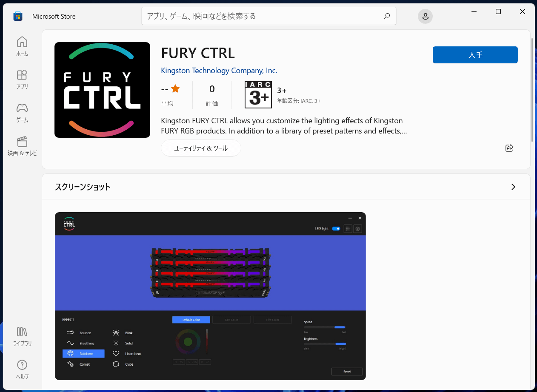The height and width of the screenshot is (392, 537).
Task: Open Help (ヘルプ) in the sidebar
Action: click(22, 369)
